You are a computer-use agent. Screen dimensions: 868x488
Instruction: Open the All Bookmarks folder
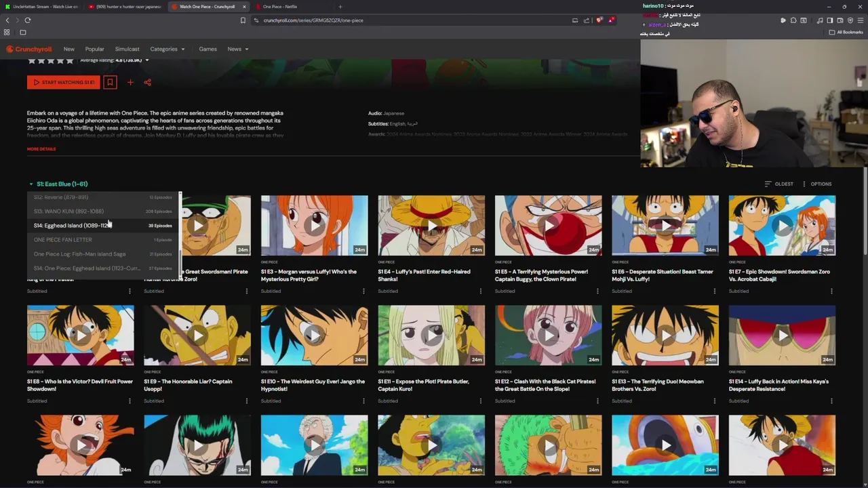pyautogui.click(x=847, y=33)
